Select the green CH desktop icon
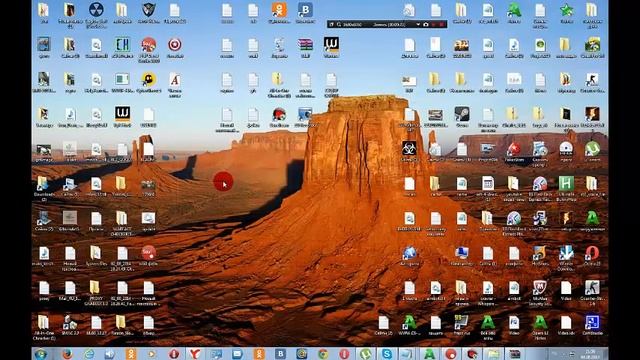Screen dimensions: 640x360 pyautogui.click(x=122, y=44)
